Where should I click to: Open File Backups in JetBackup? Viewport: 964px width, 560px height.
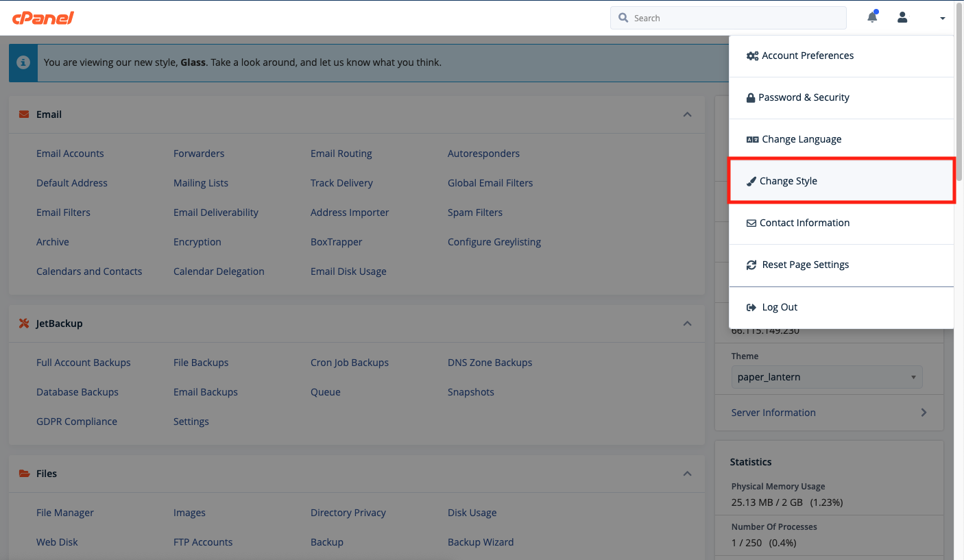pos(201,363)
